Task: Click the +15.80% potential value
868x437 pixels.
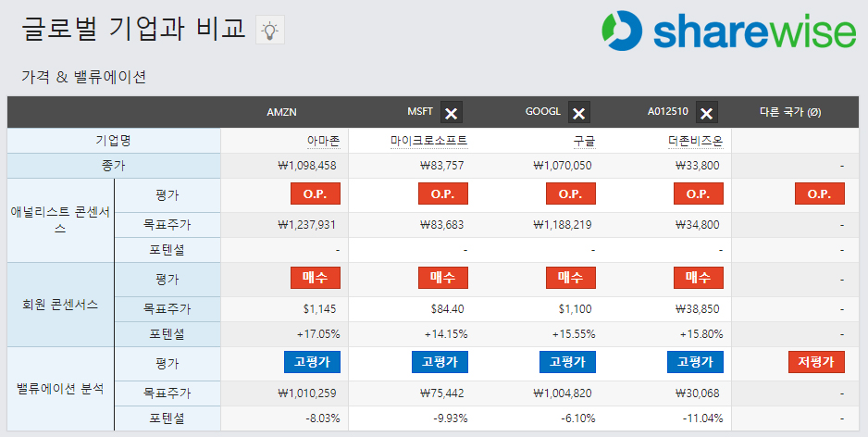Action: coord(701,334)
